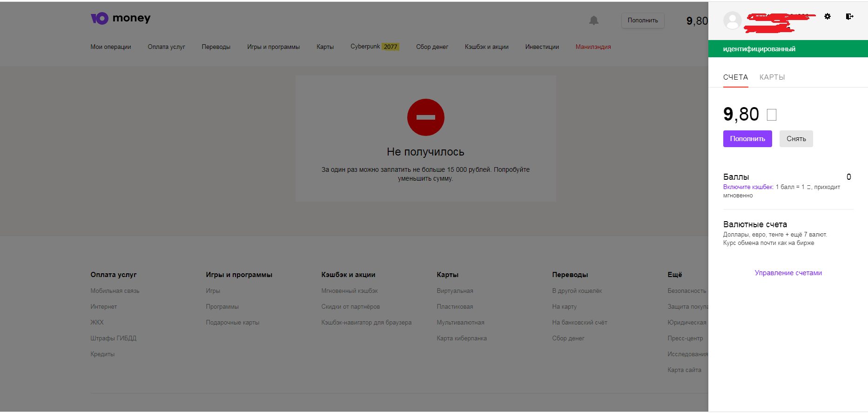Click the user avatar icon
This screenshot has height=413, width=868.
pos(732,20)
